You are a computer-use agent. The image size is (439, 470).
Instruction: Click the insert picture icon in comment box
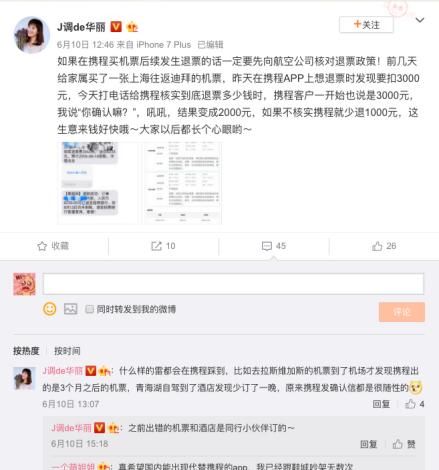(x=71, y=309)
